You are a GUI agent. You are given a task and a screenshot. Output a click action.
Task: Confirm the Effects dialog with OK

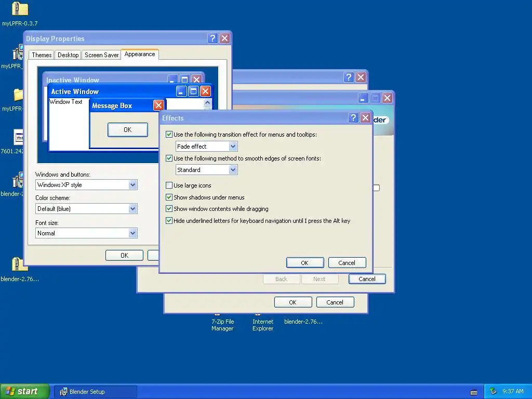click(305, 262)
